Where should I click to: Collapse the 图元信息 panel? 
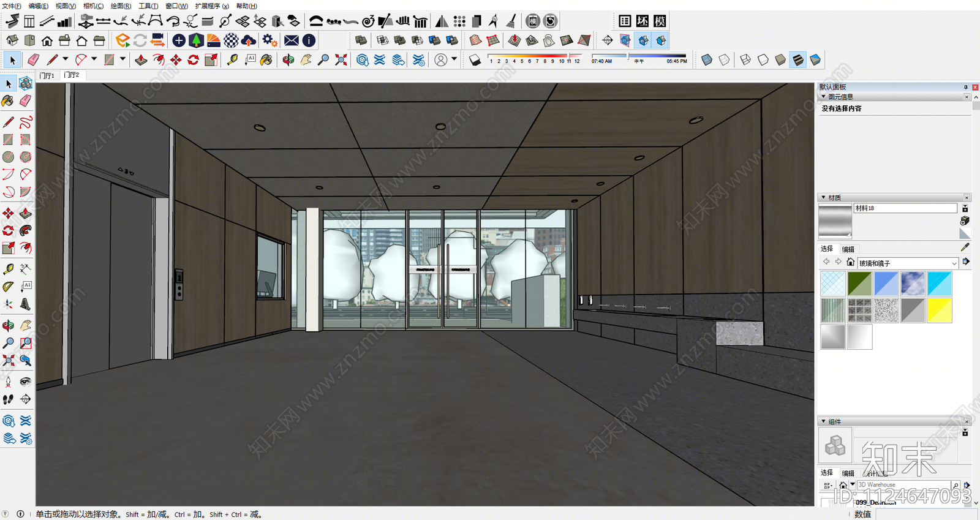823,97
